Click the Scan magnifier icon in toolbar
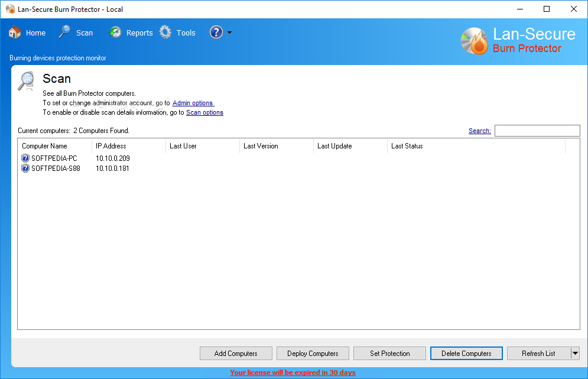The height and width of the screenshot is (379, 588). tap(64, 32)
